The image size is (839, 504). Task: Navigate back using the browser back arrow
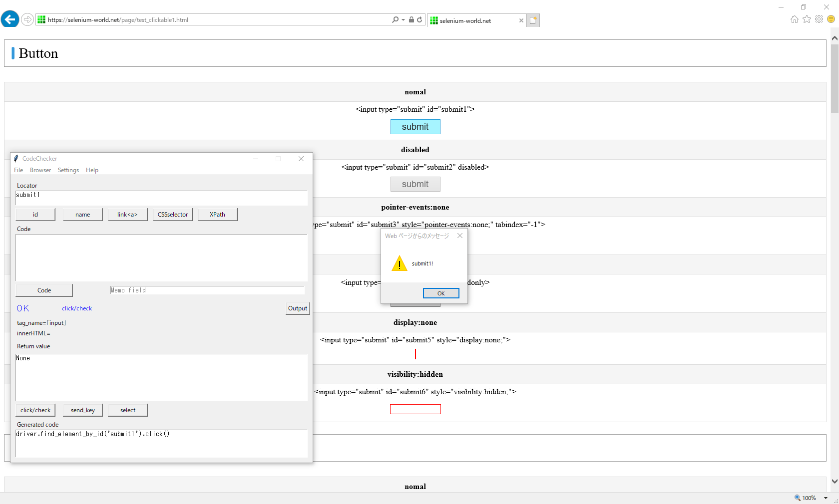click(10, 19)
